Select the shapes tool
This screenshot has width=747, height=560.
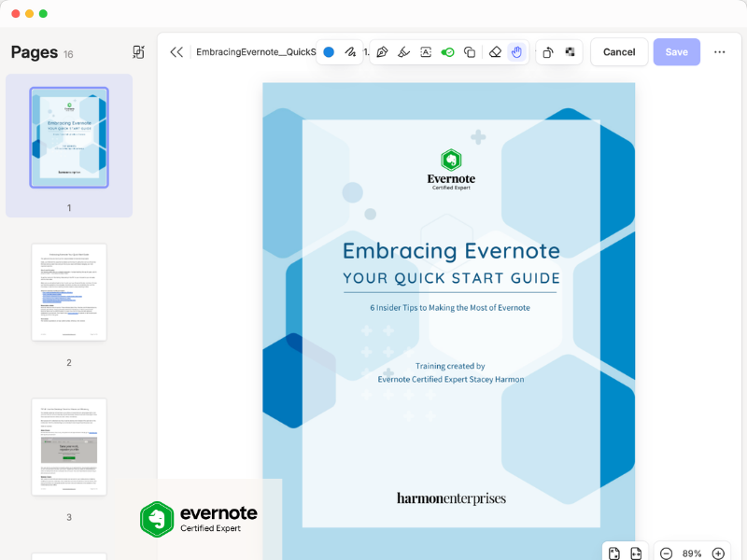pos(470,52)
